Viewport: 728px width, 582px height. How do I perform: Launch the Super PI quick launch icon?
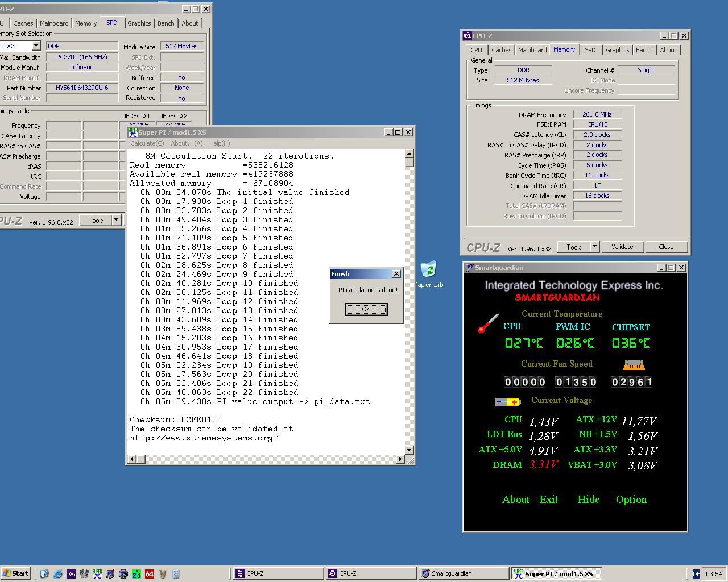[x=97, y=574]
